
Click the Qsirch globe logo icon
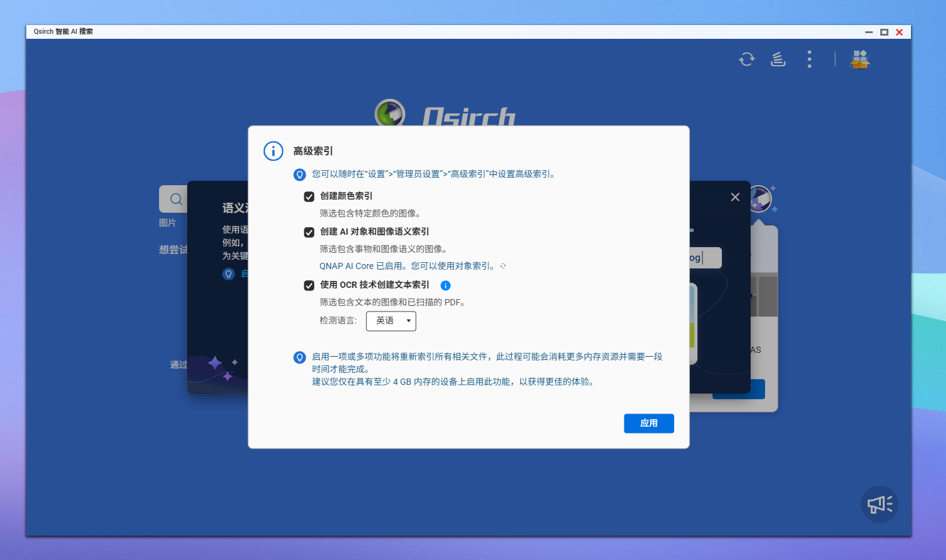(x=389, y=113)
